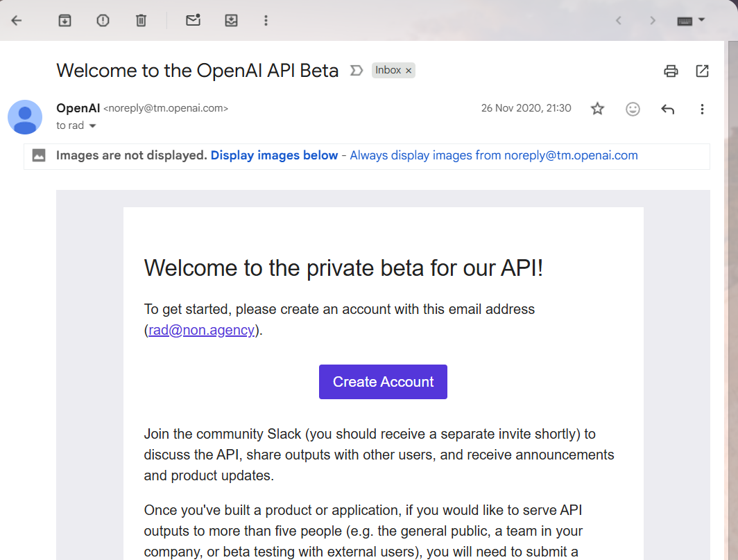The width and height of the screenshot is (738, 560).
Task: Remove the Inbox label from email
Action: pos(409,70)
